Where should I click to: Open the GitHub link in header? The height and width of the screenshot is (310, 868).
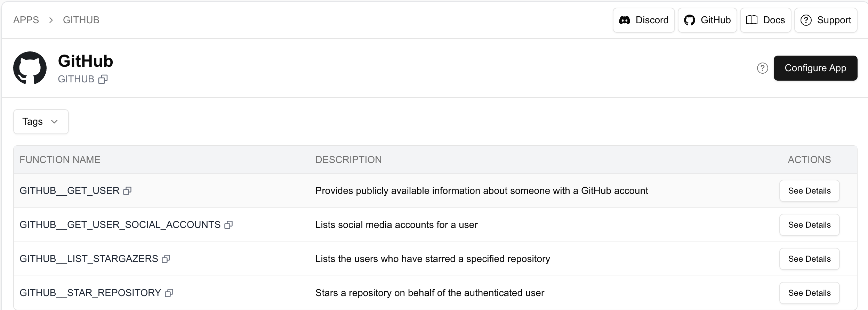[707, 20]
